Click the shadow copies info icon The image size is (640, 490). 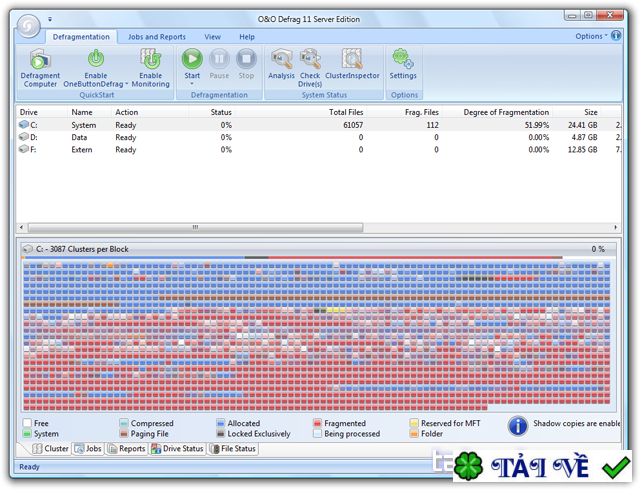(518, 427)
